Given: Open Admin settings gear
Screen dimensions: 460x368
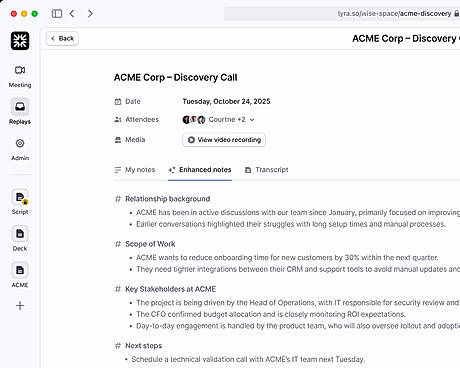Looking at the screenshot, I should (20, 143).
